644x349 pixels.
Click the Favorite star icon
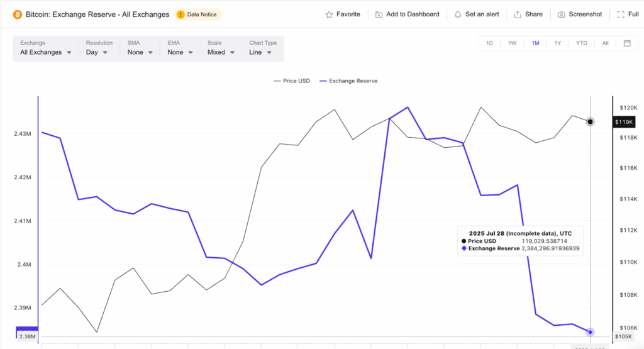click(329, 14)
